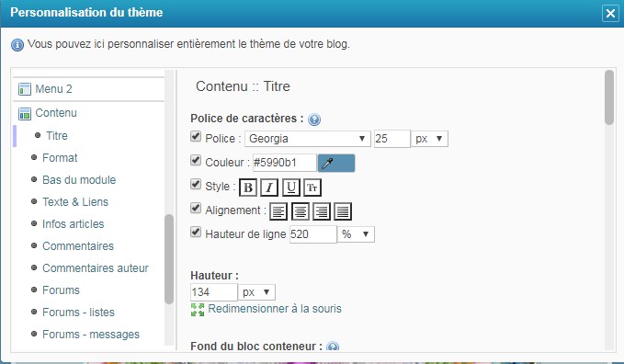This screenshot has height=364, width=624.
Task: Open the Format section in sidebar
Action: click(x=60, y=158)
